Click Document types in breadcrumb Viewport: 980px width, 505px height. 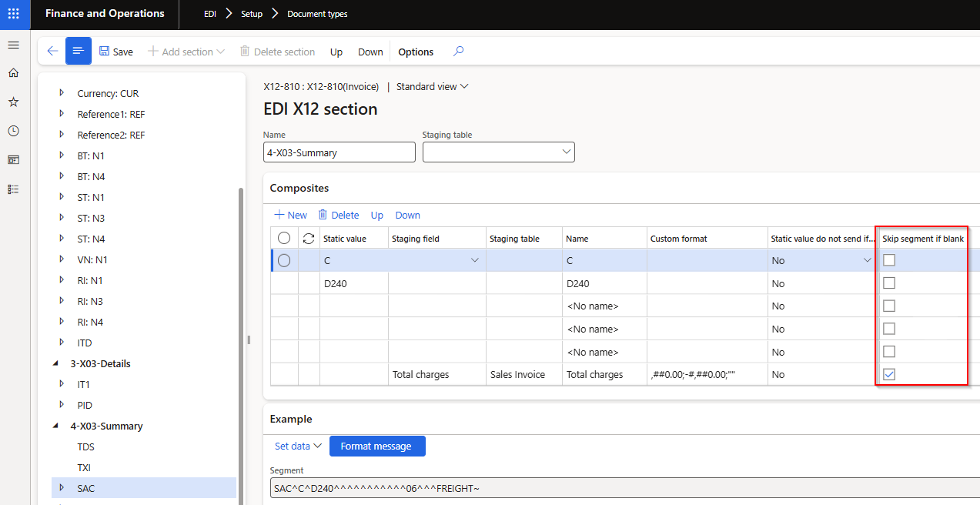click(317, 14)
